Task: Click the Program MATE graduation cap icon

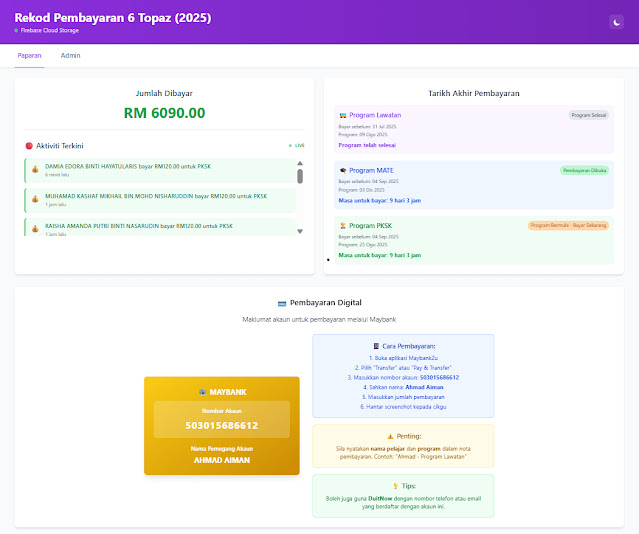Action: (x=343, y=171)
